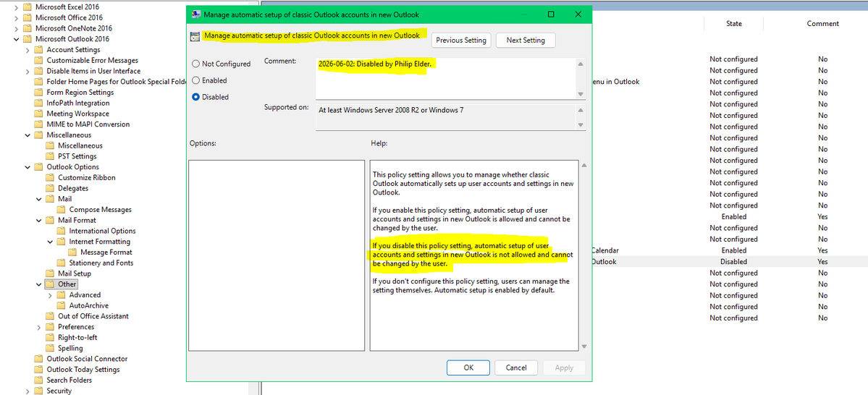868x395 pixels.
Task: Click the Stationery and Fonts folder icon
Action: 61,263
